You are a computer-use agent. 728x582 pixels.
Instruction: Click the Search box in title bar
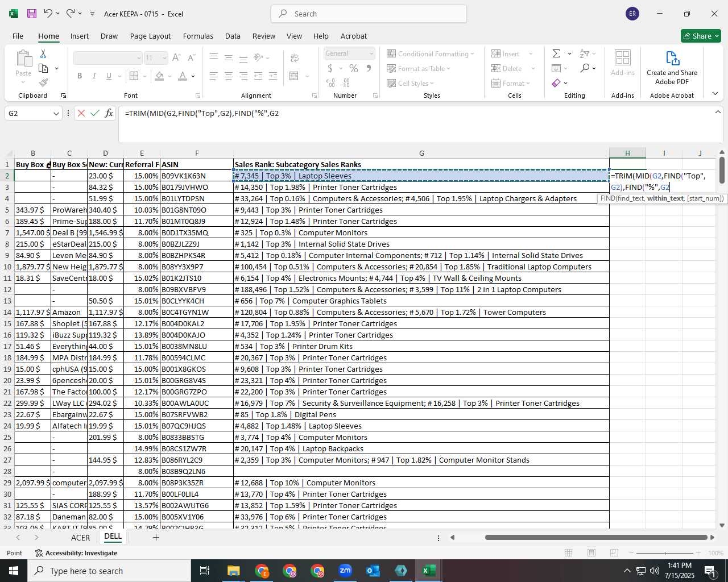click(x=369, y=14)
